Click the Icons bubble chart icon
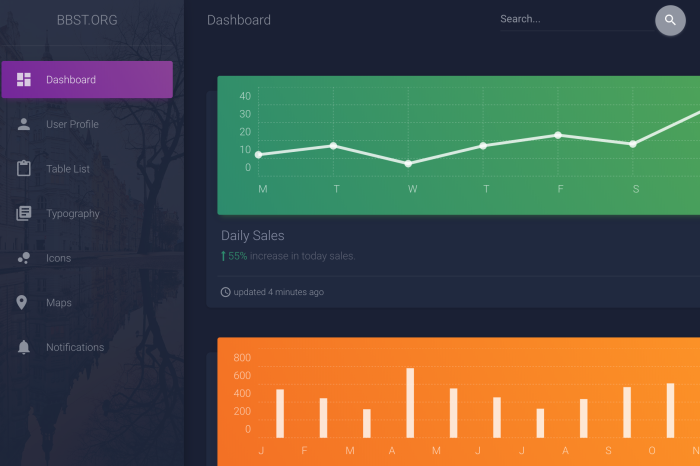700x466 pixels. [x=24, y=258]
